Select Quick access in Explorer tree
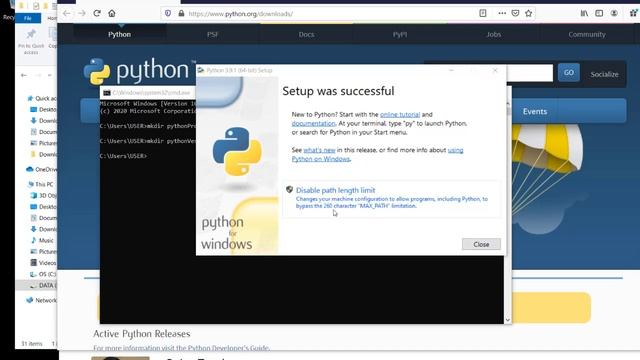Image resolution: width=640 pixels, height=360 pixels. point(42,98)
